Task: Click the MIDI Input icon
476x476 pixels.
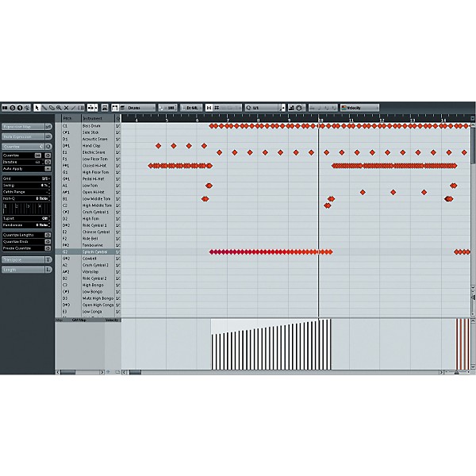Action: [x=299, y=108]
